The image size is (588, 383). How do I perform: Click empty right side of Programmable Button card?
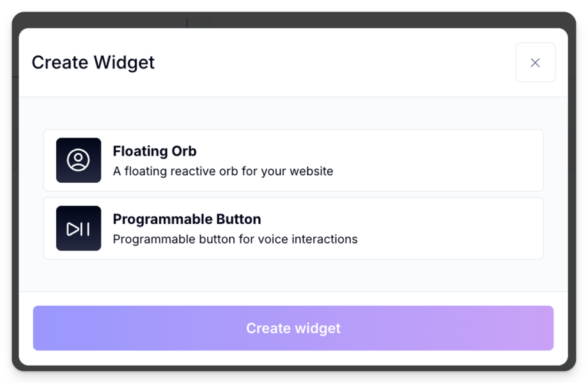(x=460, y=228)
